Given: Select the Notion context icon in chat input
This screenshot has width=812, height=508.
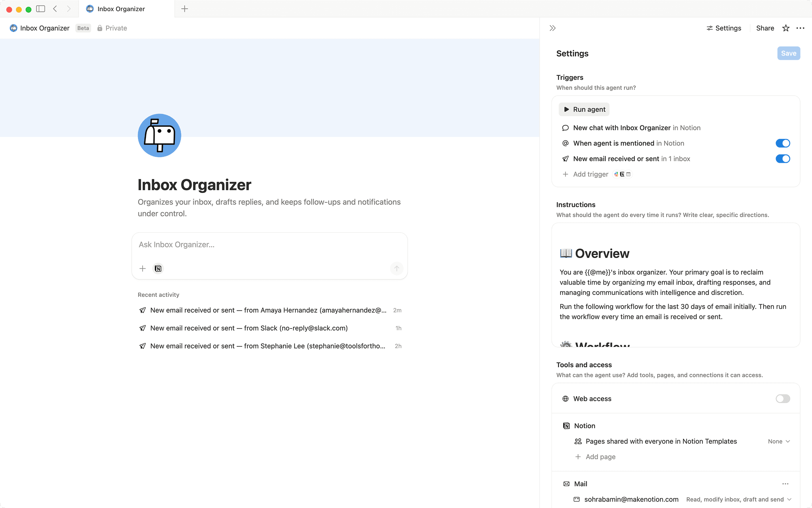Looking at the screenshot, I should [x=158, y=268].
